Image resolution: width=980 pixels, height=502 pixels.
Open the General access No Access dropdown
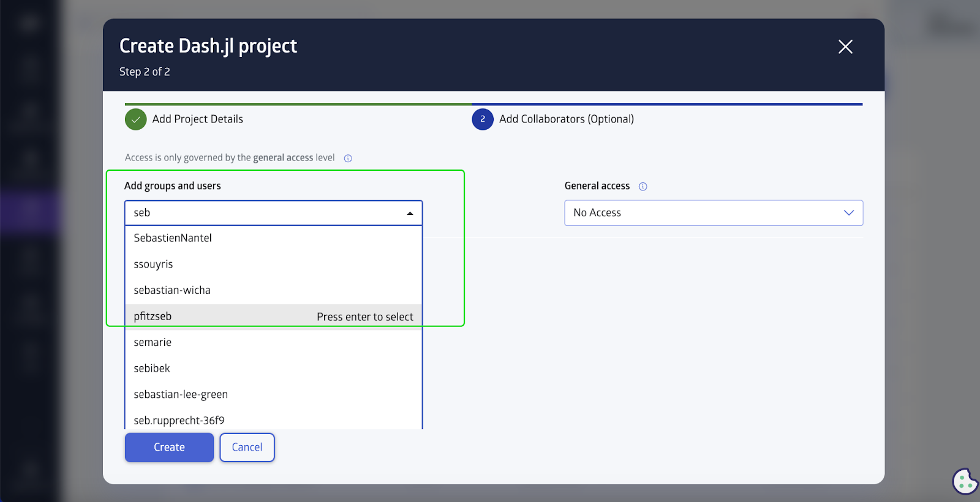(x=714, y=213)
